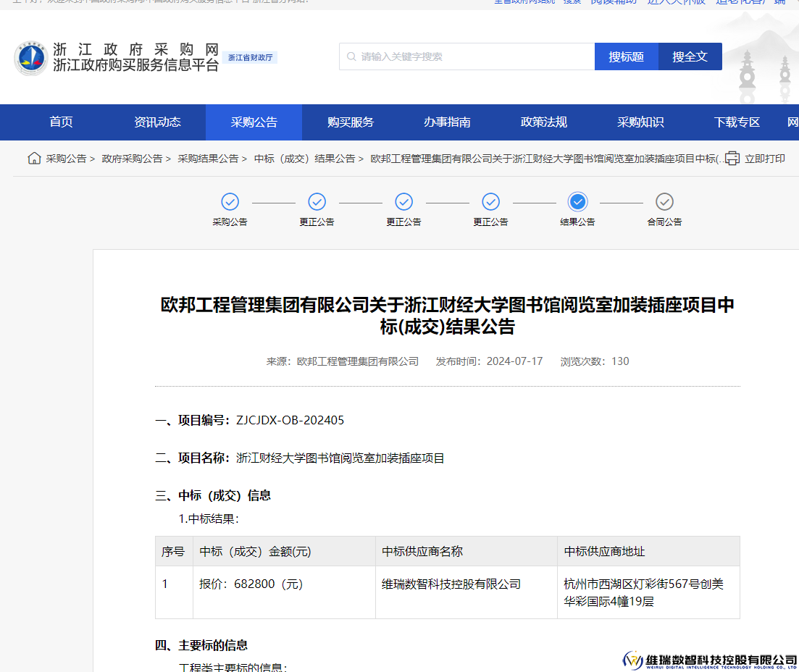Screen dimensions: 799x672
Task: Open the 下载专区 navigation tab
Action: 737,122
